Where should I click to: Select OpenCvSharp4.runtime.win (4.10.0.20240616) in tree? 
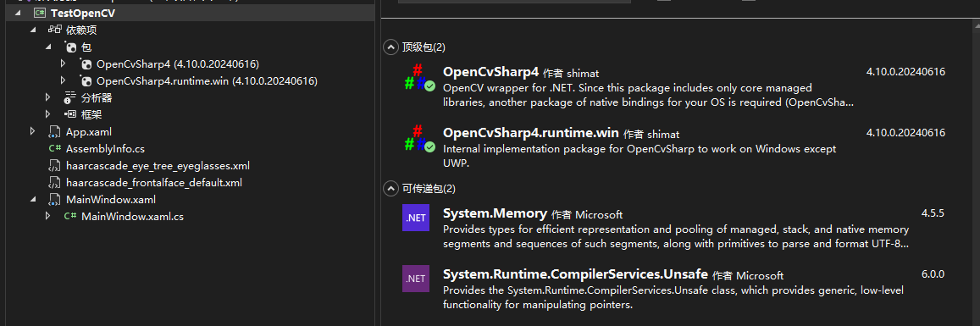tap(207, 80)
